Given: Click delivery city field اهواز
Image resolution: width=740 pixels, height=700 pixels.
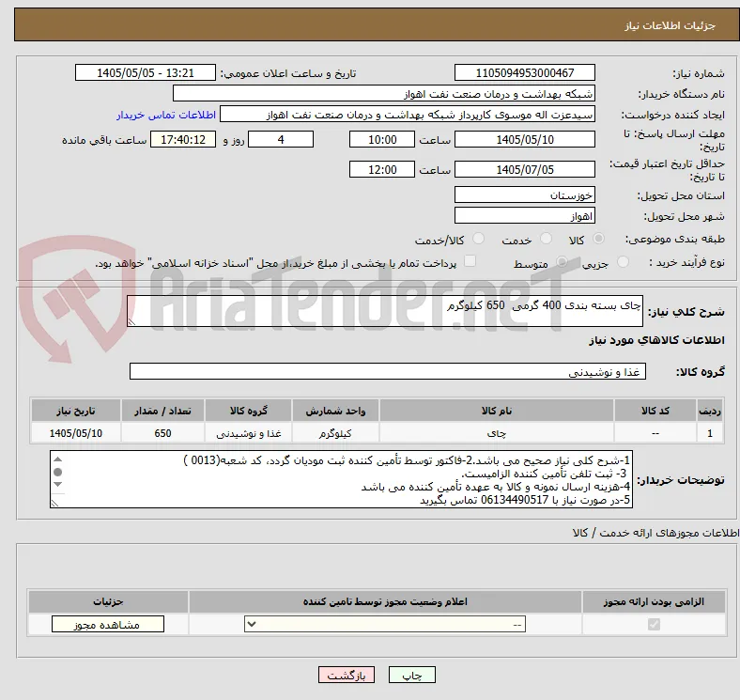Looking at the screenshot, I should [x=524, y=215].
